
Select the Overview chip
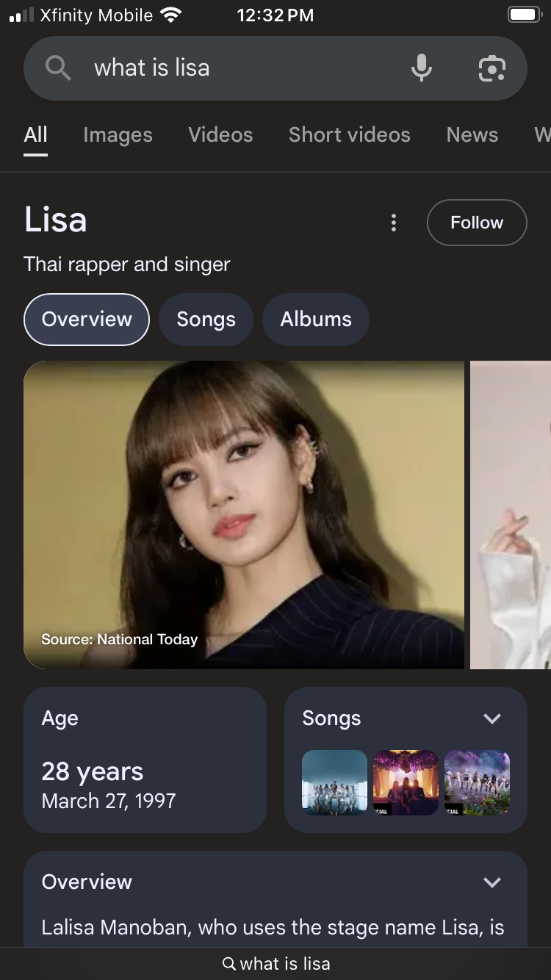[x=87, y=320]
